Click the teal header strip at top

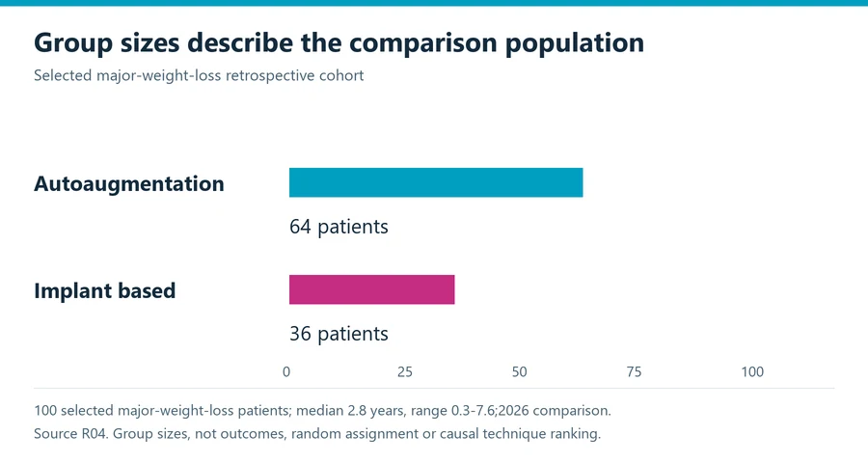[x=434, y=3]
